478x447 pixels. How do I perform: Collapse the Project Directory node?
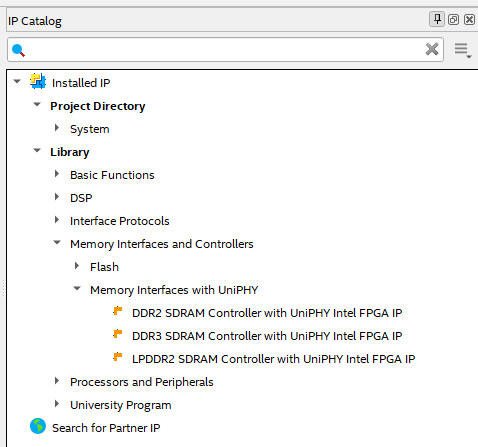(x=37, y=105)
